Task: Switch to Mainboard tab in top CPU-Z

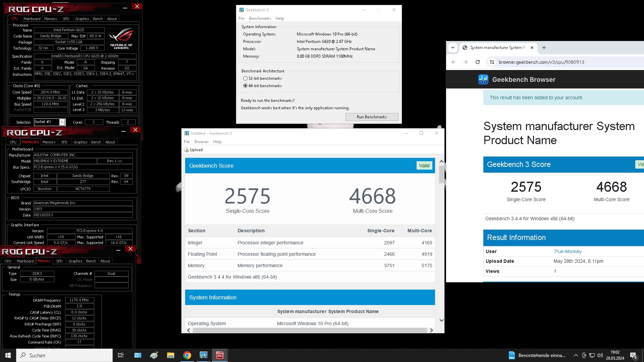Action: [x=32, y=19]
